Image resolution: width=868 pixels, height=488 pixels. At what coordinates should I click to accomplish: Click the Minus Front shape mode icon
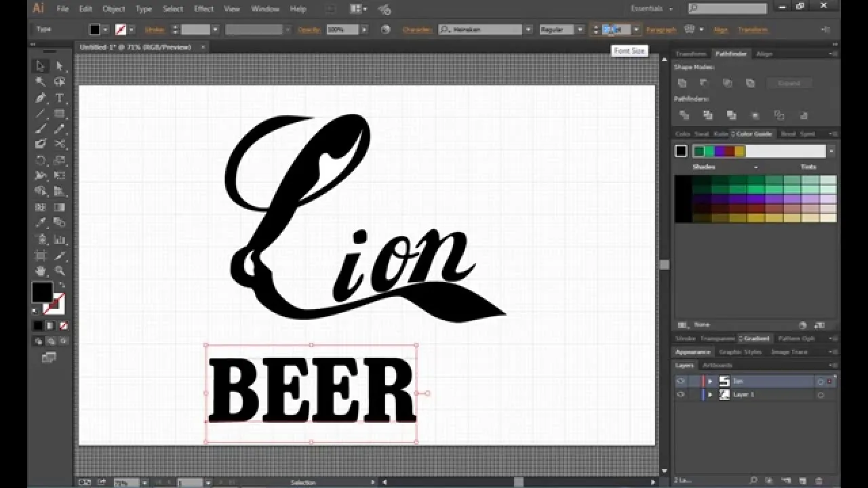click(x=705, y=83)
